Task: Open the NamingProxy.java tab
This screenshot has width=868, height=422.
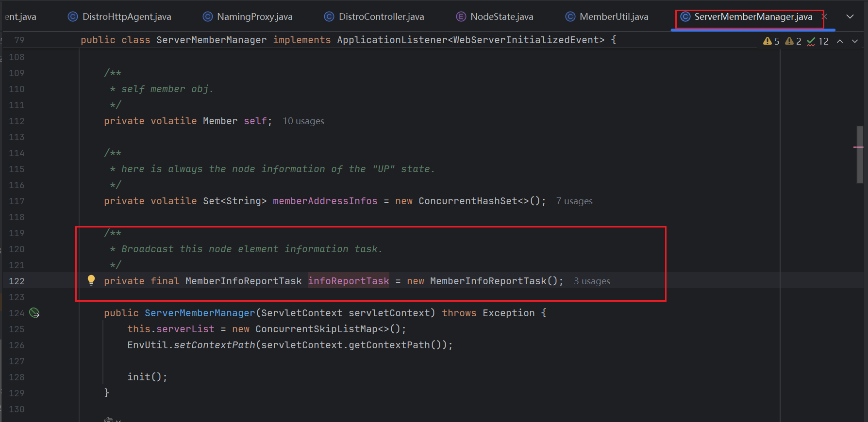Action: point(254,16)
